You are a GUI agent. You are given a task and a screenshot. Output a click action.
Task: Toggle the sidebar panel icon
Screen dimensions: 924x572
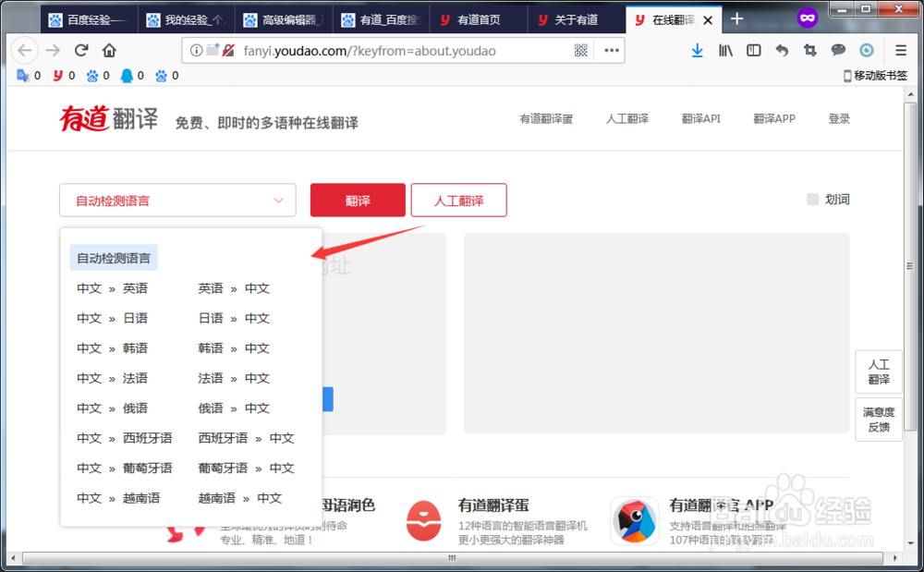point(754,51)
